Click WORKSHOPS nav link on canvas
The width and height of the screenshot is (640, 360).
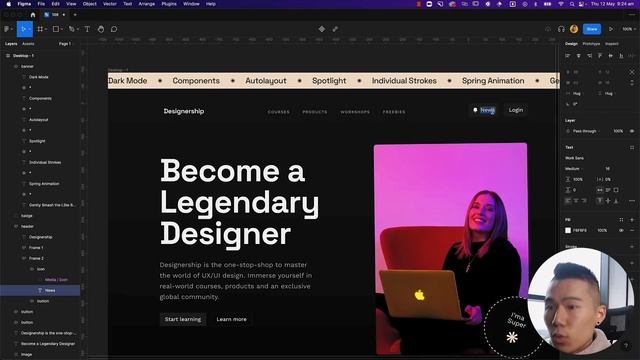(x=355, y=112)
